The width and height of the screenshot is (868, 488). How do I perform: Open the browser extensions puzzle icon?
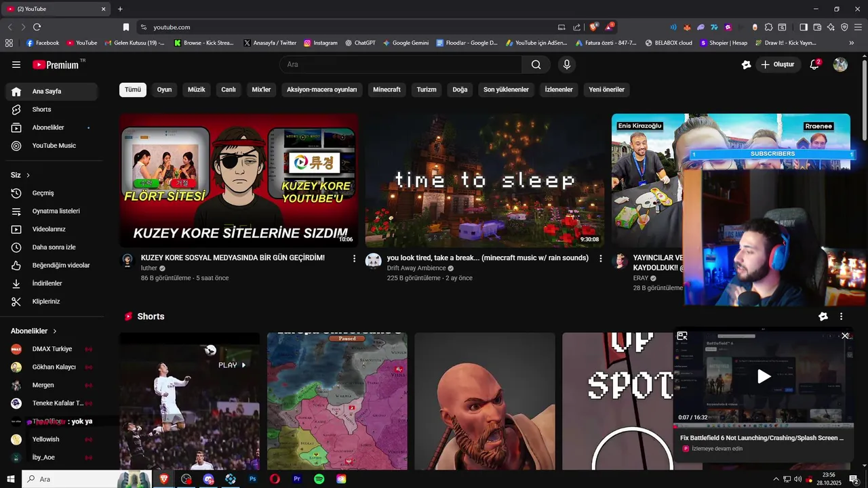pyautogui.click(x=768, y=27)
